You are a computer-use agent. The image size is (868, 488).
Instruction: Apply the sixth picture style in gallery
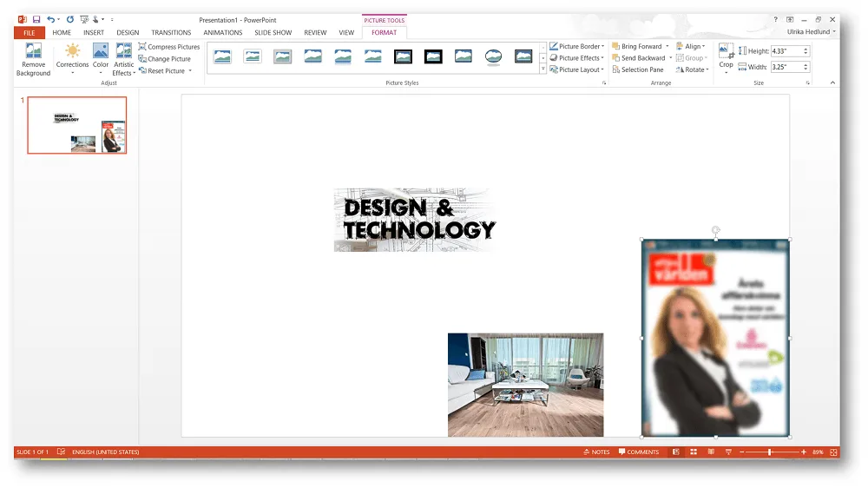[x=372, y=56]
